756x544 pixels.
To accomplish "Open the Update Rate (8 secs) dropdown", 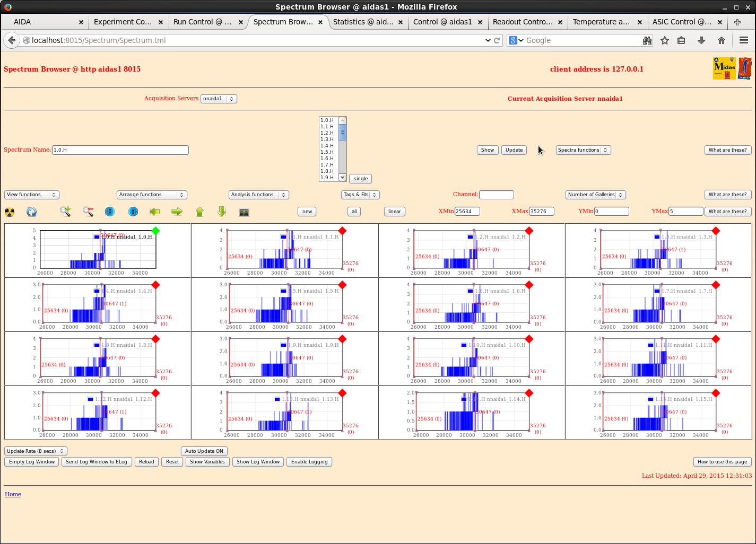I will coord(36,451).
